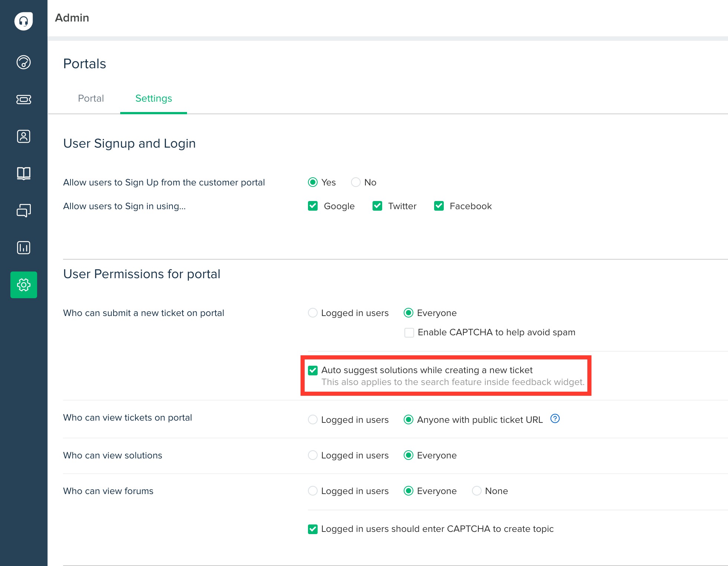This screenshot has width=728, height=566.
Task: Choose Logged in users for submitting tickets
Action: coord(313,313)
